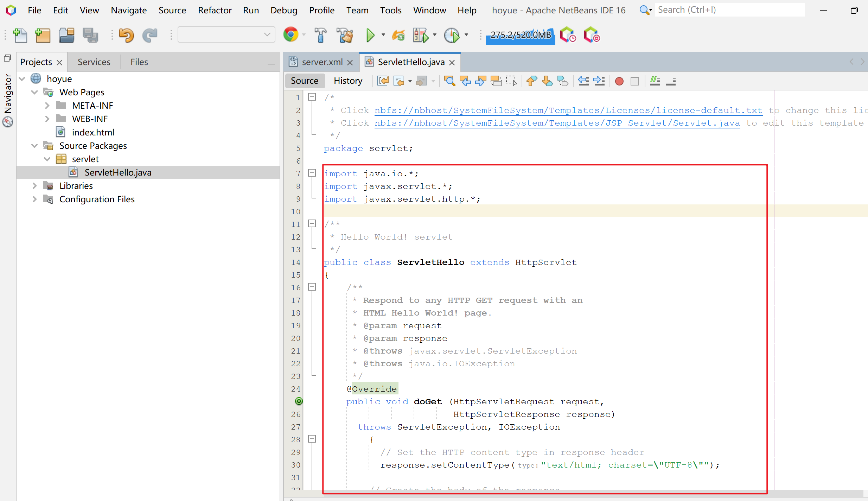868x501 pixels.
Task: Switch to the Files tab
Action: point(139,62)
